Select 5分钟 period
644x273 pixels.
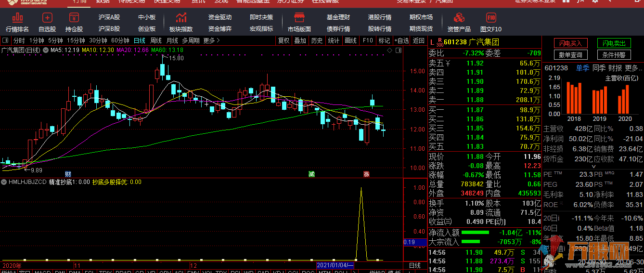coord(55,40)
